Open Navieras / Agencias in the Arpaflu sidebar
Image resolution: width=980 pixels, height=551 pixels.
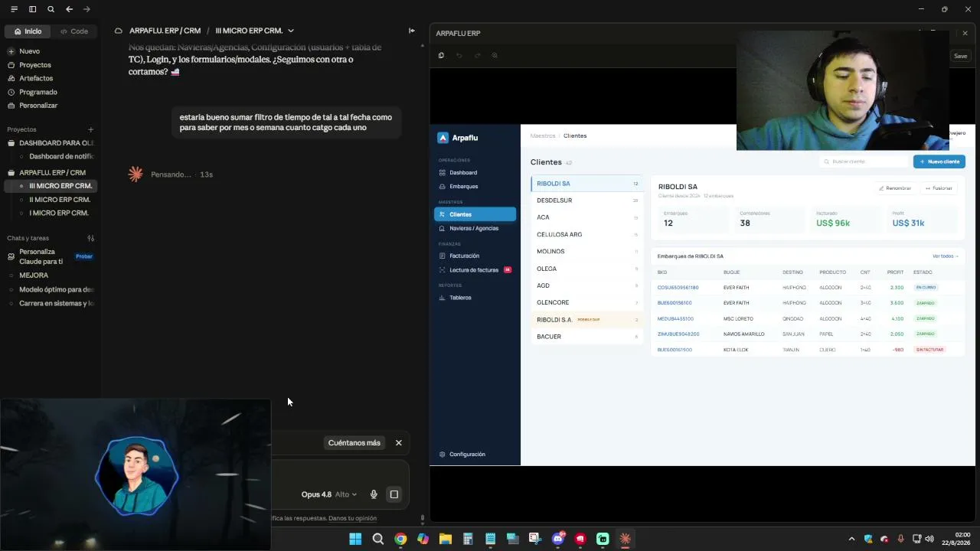(x=473, y=228)
